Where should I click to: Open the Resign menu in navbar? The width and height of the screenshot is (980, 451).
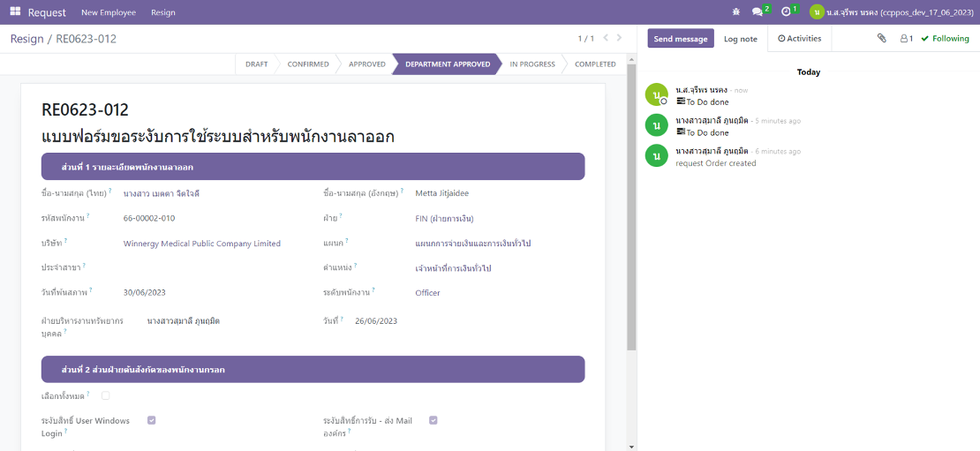(163, 12)
